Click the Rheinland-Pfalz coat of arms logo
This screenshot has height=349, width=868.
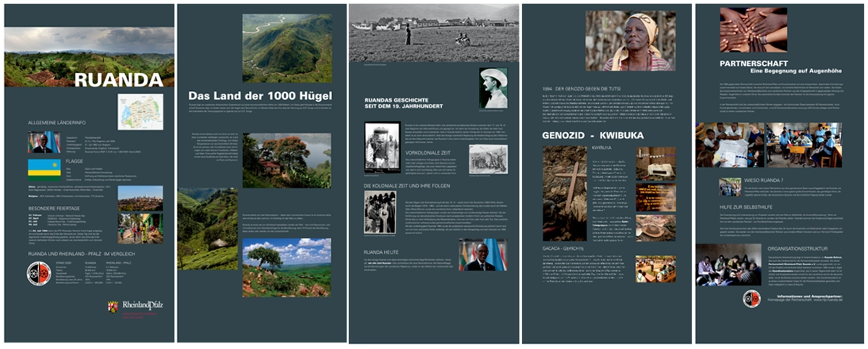point(113,307)
